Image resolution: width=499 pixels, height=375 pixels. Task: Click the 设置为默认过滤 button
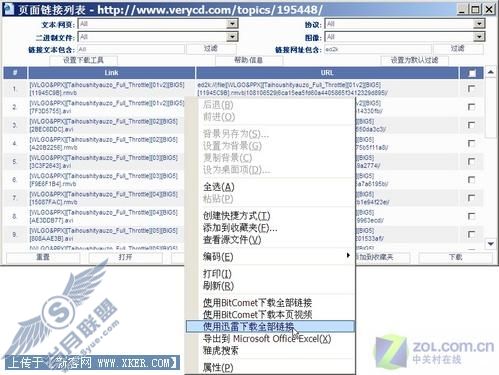[x=414, y=60]
